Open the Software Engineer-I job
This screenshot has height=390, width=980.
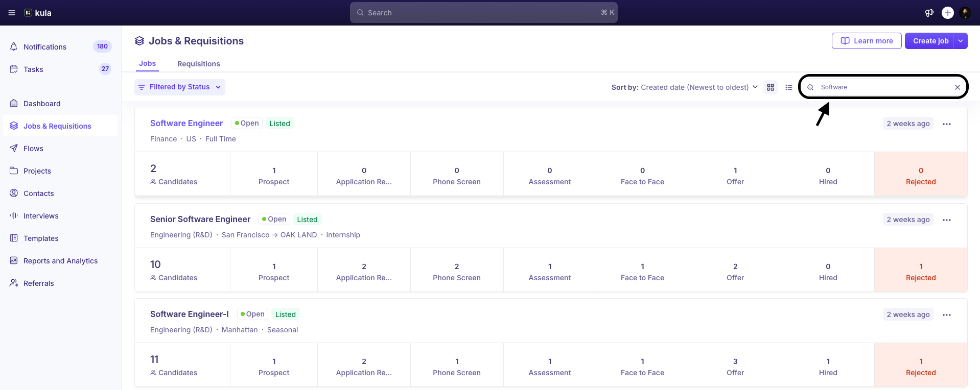(190, 314)
